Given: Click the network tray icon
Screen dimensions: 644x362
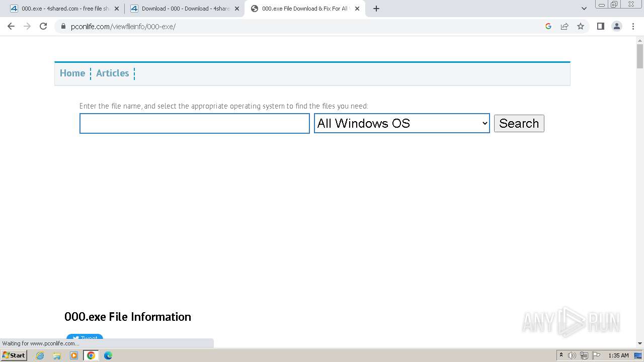Looking at the screenshot, I should pos(584,355).
